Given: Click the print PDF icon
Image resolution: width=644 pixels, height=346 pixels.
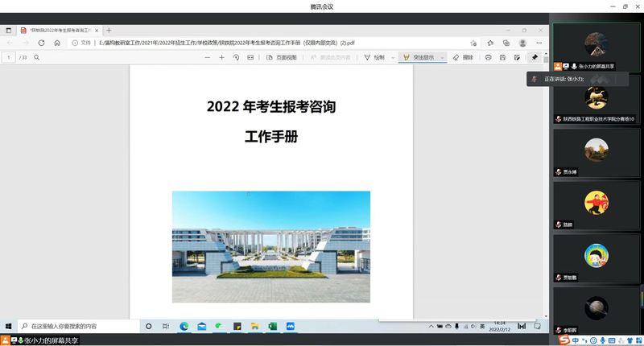Looking at the screenshot, I should [489, 58].
